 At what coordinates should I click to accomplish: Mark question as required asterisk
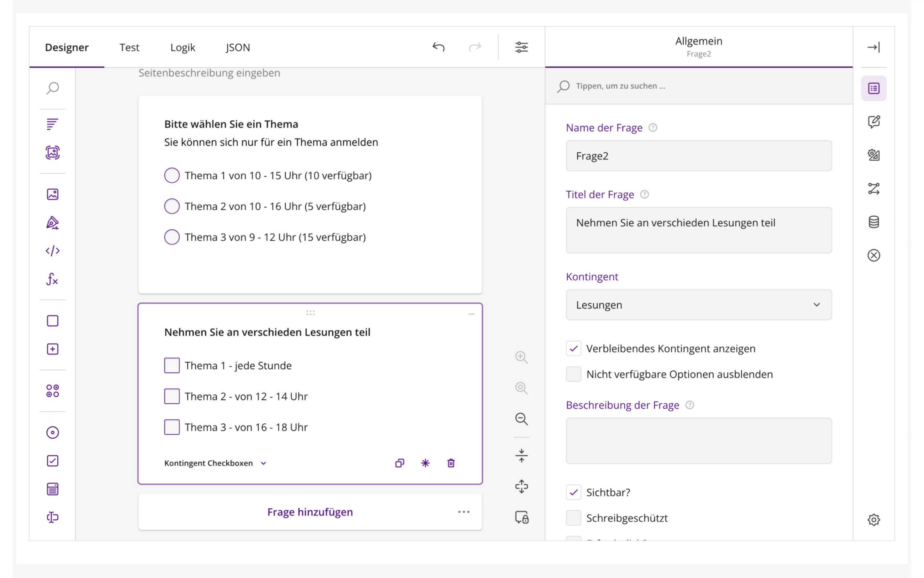(x=425, y=463)
